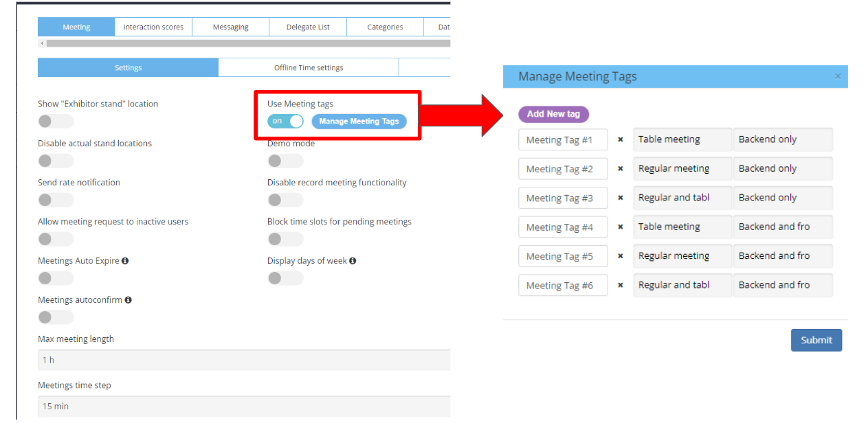Open Tag #1 Backend only visibility dropdown

(x=783, y=139)
